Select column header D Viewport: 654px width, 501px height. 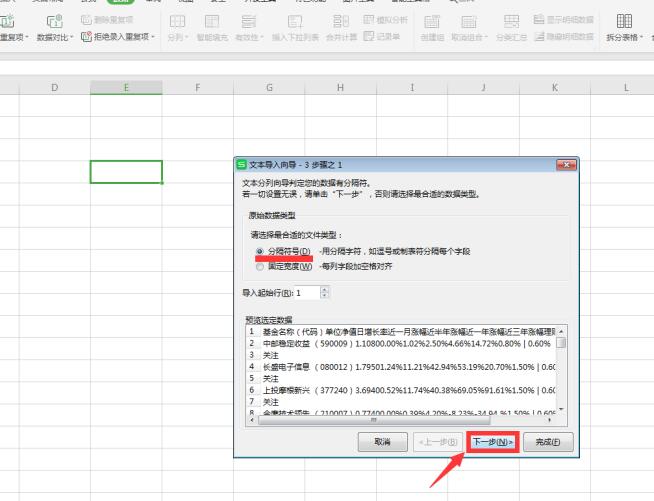(x=55, y=88)
